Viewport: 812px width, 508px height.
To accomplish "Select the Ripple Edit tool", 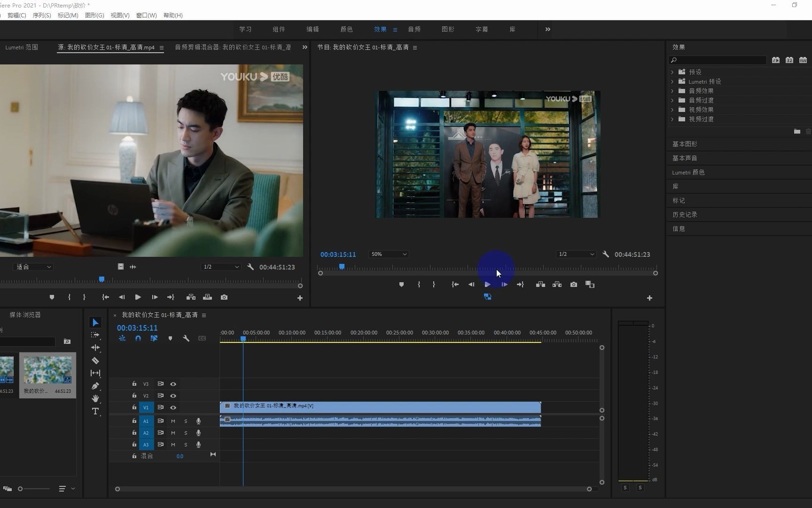I will click(x=95, y=348).
